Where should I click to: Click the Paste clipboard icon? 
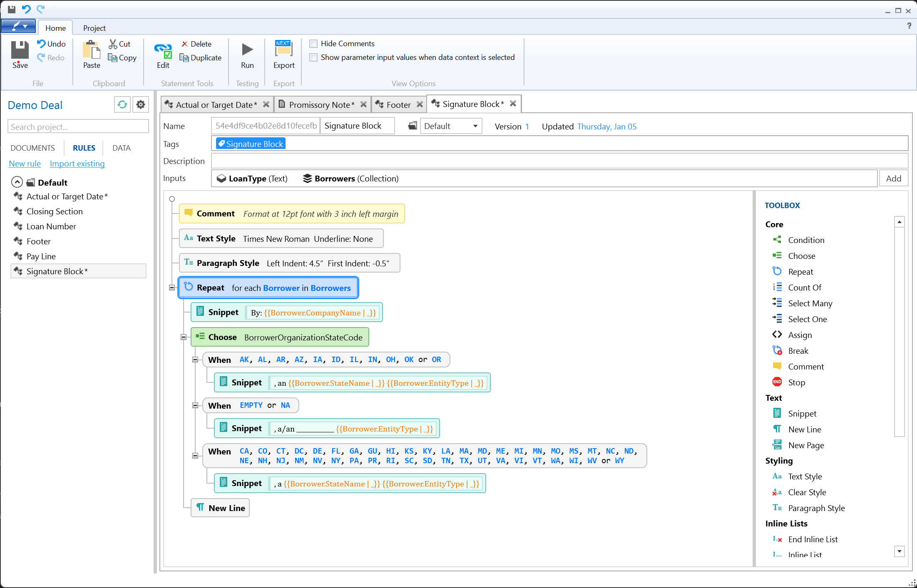coord(92,50)
